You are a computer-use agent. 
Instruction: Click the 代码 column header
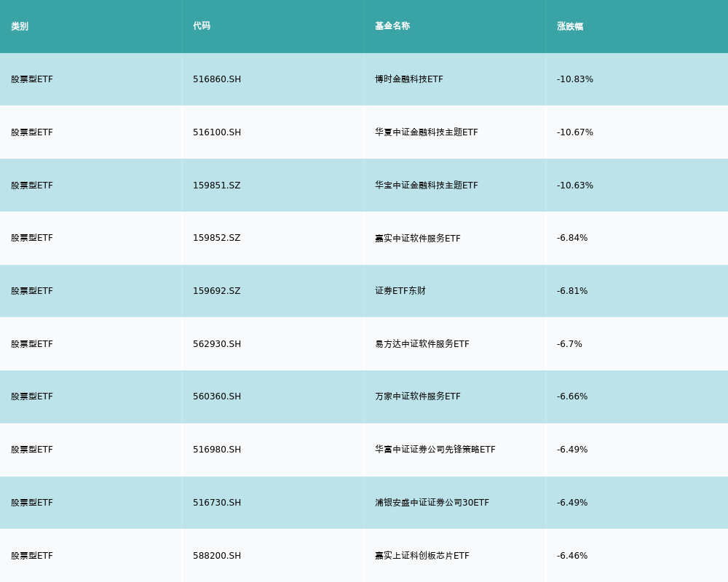[202, 26]
